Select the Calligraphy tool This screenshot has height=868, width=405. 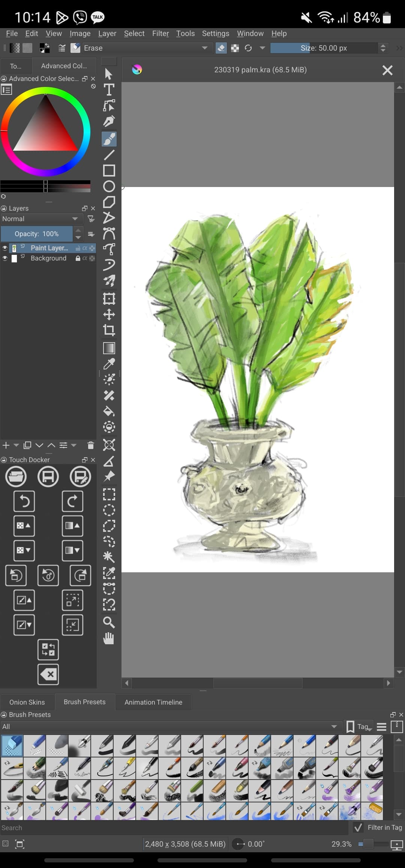click(x=109, y=121)
